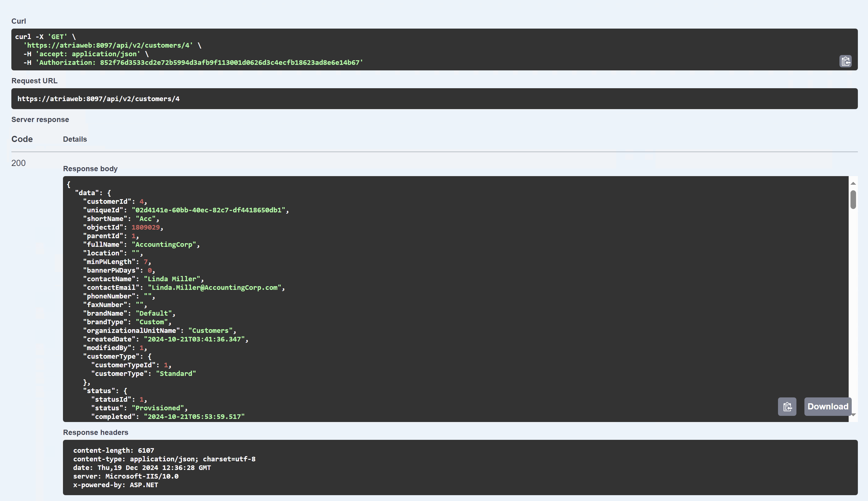Image resolution: width=868 pixels, height=501 pixels.
Task: Click the Download button for the response
Action: pos(827,406)
